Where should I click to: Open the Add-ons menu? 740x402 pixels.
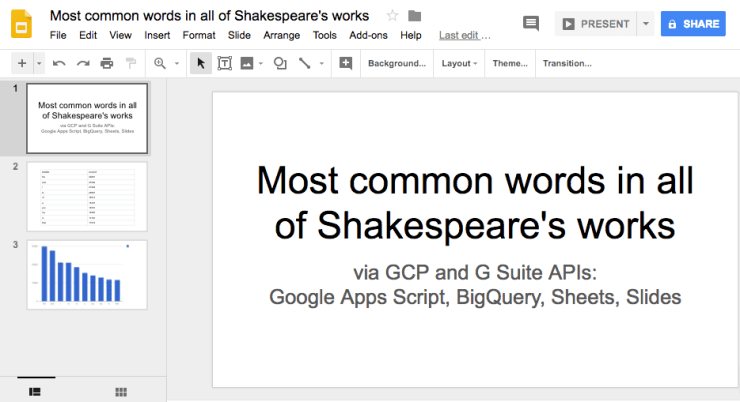(x=369, y=35)
